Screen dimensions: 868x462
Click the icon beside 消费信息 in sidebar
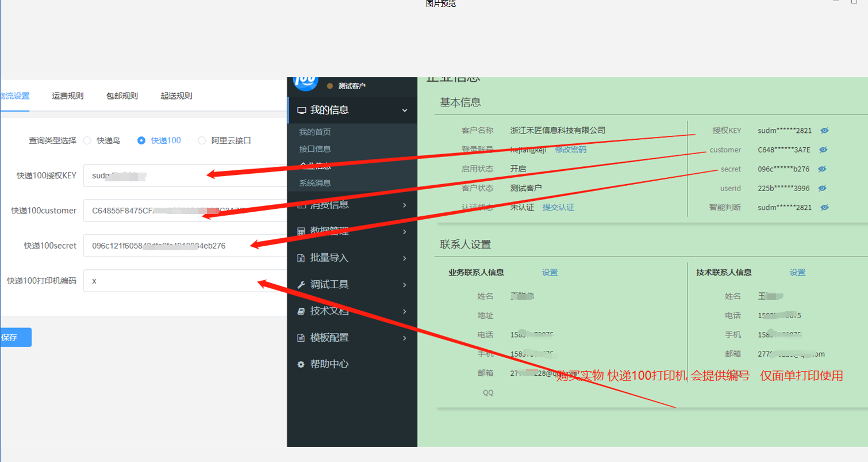tap(301, 205)
